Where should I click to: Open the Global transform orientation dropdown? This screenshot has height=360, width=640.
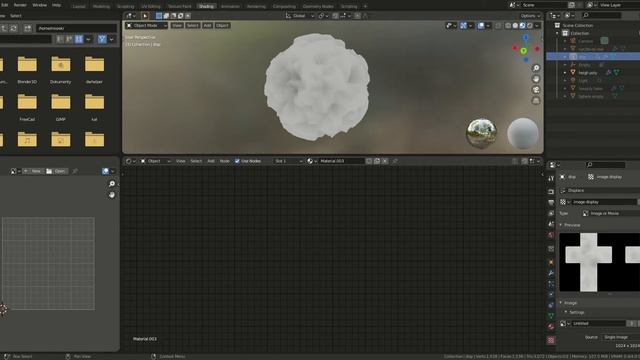point(300,16)
